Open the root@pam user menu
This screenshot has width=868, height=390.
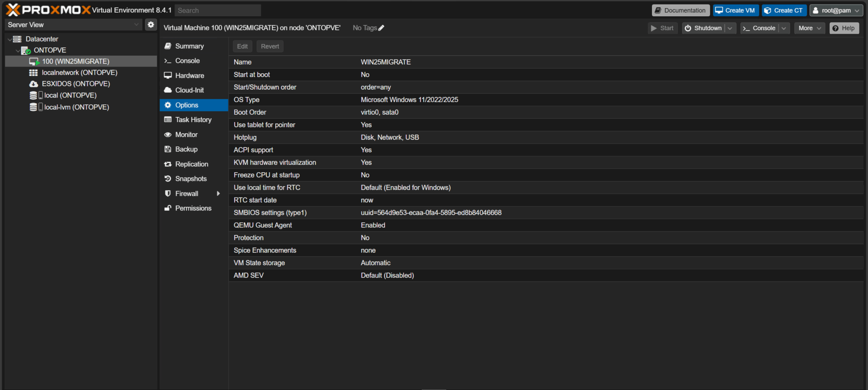click(836, 10)
